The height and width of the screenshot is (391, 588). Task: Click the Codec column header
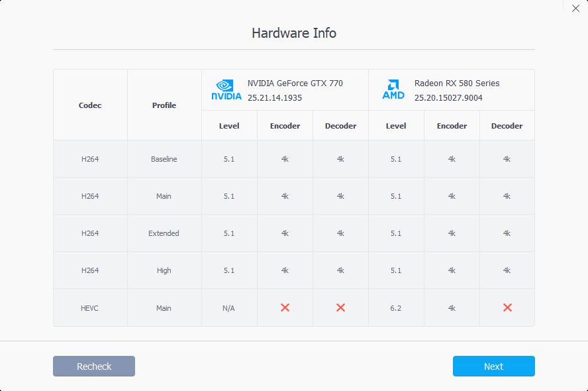coord(90,105)
